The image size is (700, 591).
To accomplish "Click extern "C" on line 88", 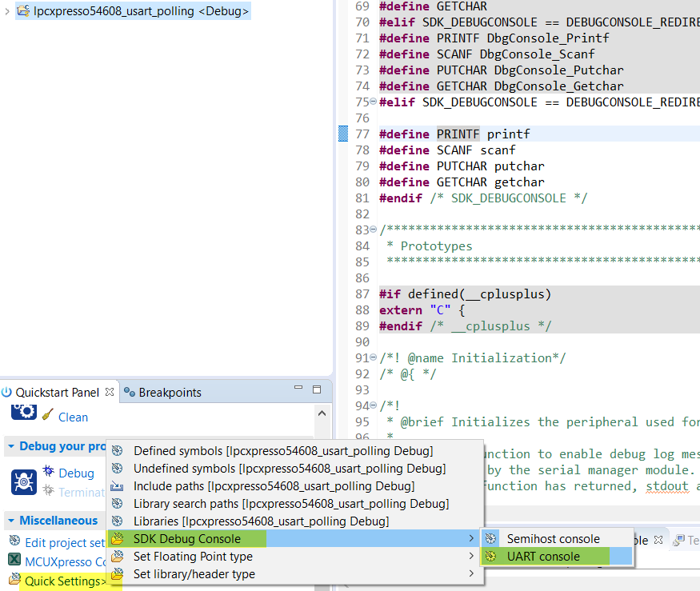I will click(414, 310).
